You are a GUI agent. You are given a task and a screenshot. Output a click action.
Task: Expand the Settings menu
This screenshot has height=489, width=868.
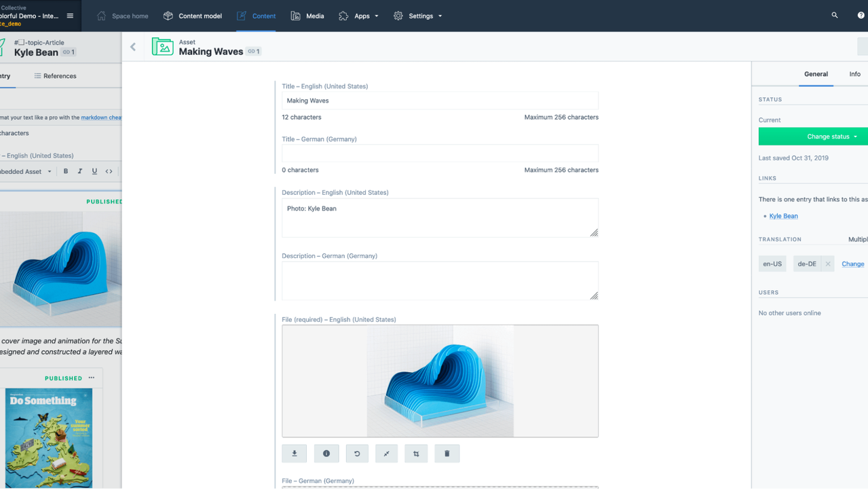point(418,16)
